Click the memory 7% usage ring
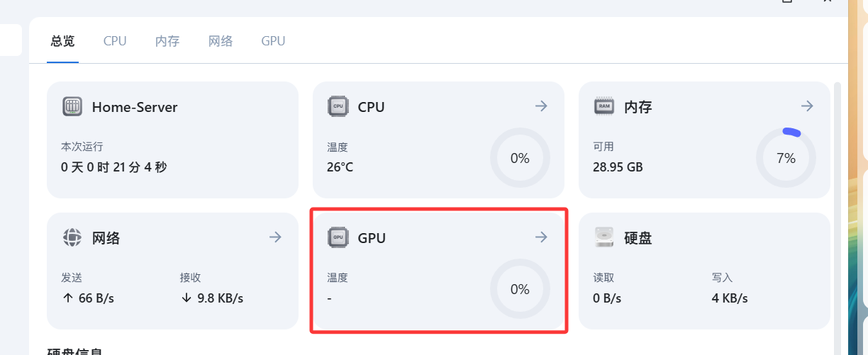This screenshot has height=355, width=868. pyautogui.click(x=786, y=158)
